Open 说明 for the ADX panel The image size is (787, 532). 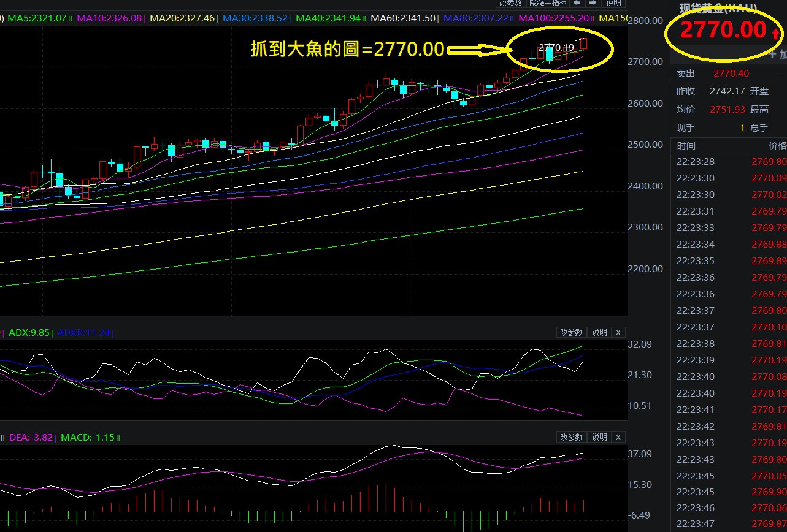[599, 332]
